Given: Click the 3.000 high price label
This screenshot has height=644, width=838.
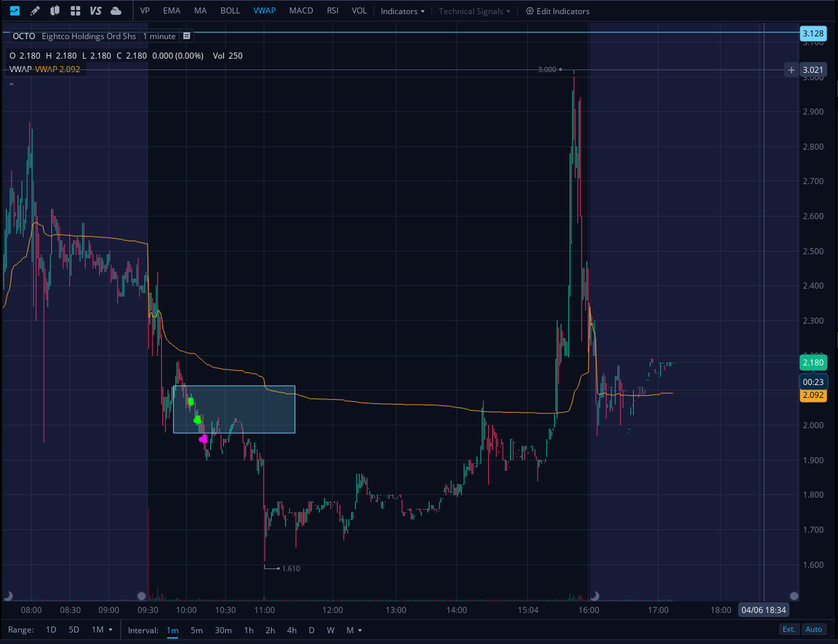Looking at the screenshot, I should pos(547,69).
